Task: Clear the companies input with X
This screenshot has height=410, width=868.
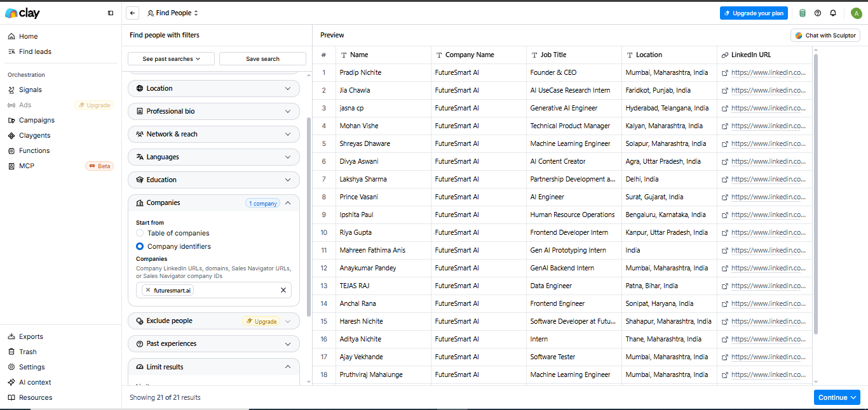Action: pyautogui.click(x=283, y=290)
